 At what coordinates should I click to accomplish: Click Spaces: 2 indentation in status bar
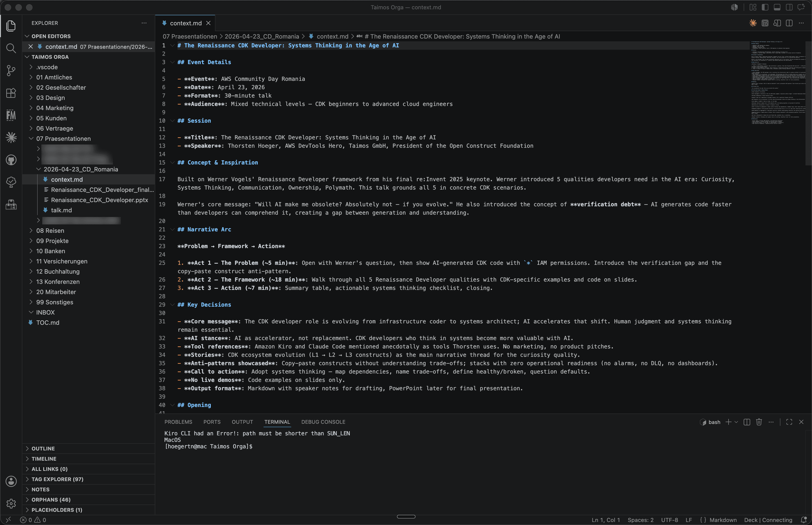point(640,520)
